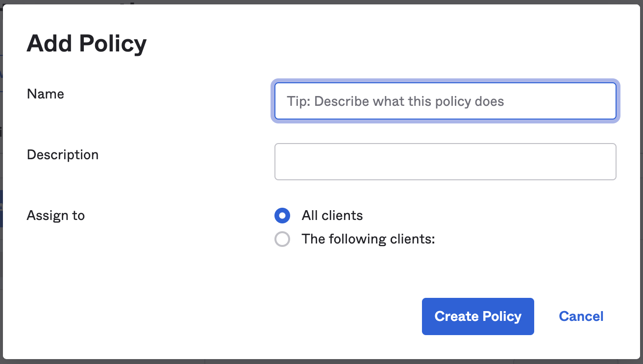Focus the Description input box
643x364 pixels.
(x=445, y=162)
